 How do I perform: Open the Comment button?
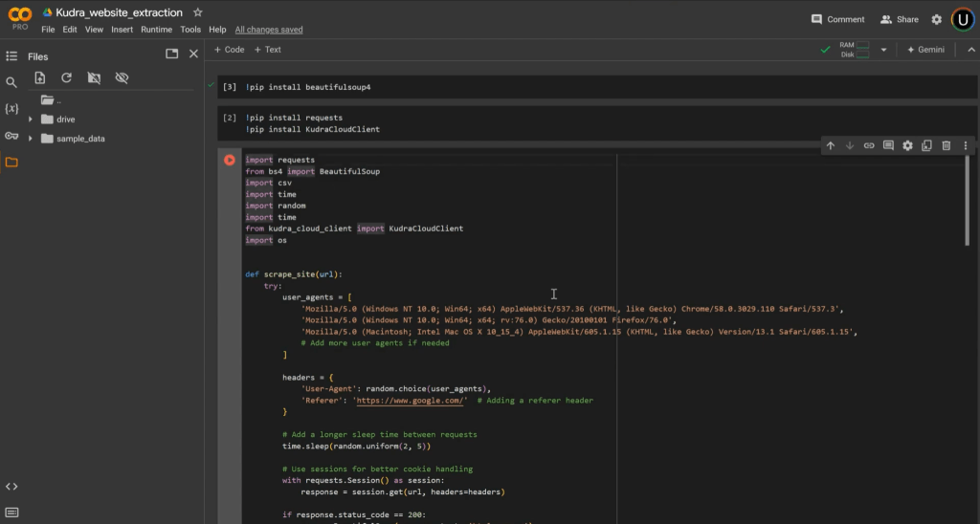click(837, 19)
